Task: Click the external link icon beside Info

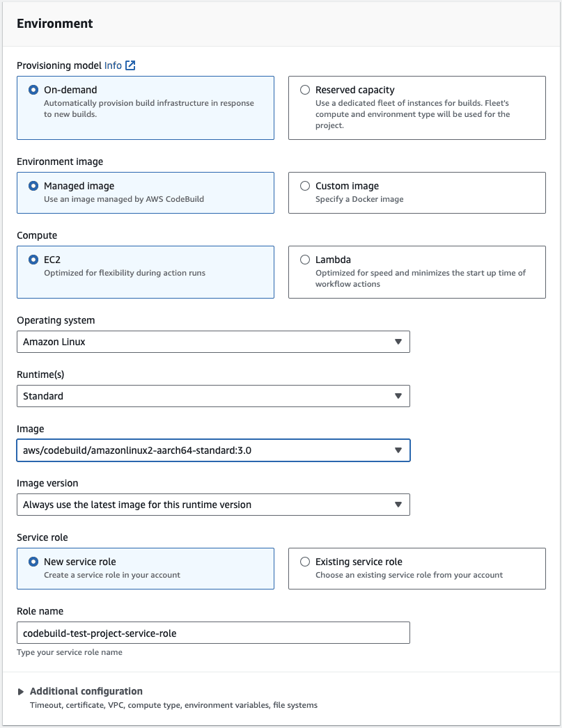Action: [130, 65]
